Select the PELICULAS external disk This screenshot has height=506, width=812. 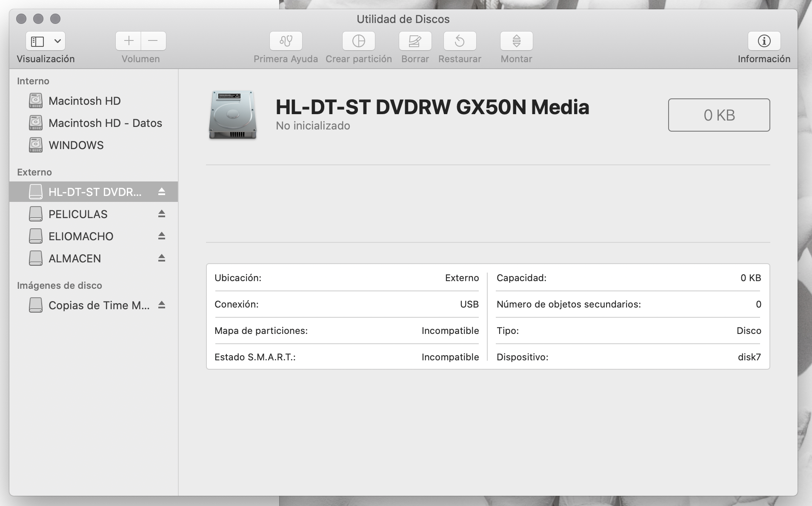click(78, 214)
